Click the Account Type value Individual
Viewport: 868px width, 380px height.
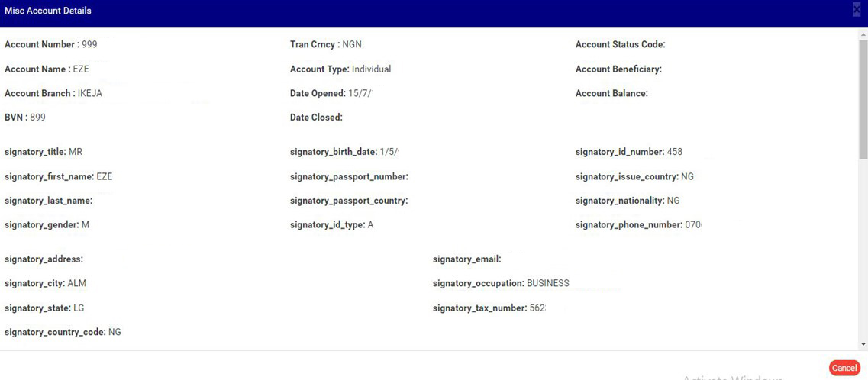coord(371,69)
